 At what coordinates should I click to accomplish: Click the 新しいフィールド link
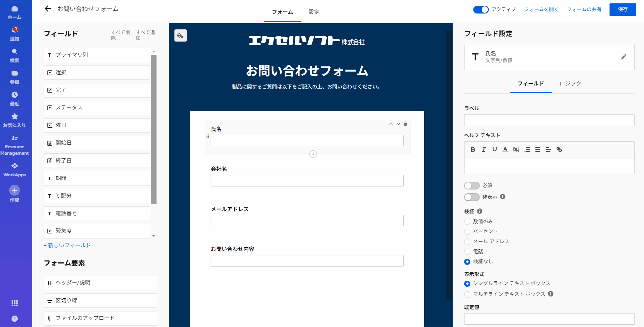click(x=67, y=245)
